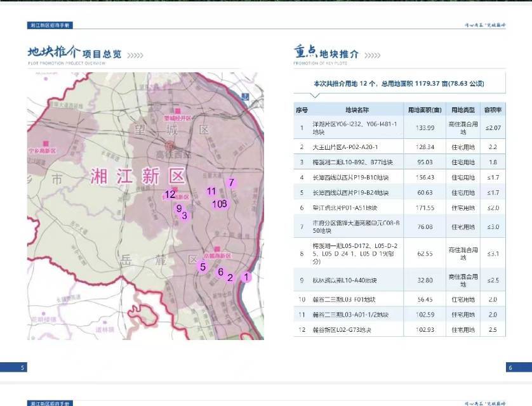The width and height of the screenshot is (532, 406).
Task: Click map marker number 11
Action: (211, 191)
